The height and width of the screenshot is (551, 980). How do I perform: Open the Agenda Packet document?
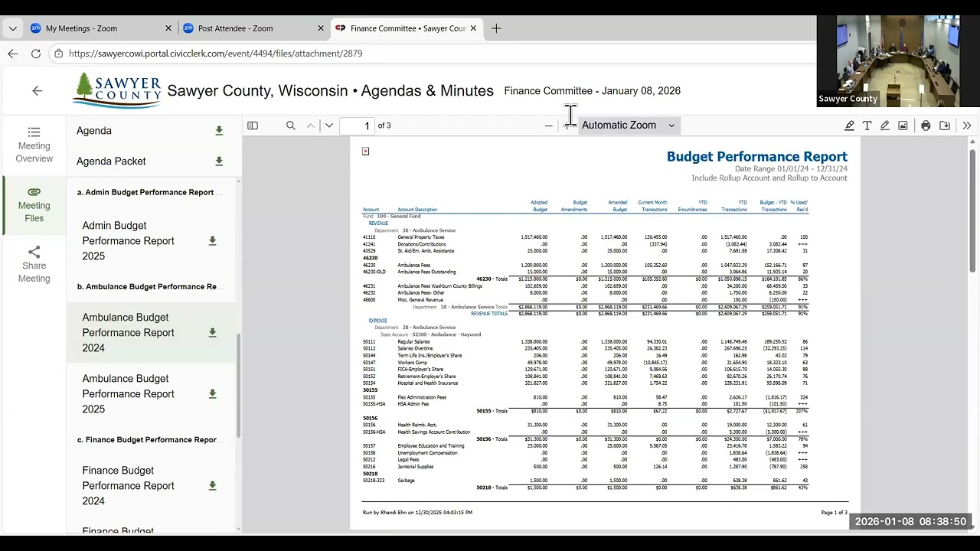click(111, 161)
